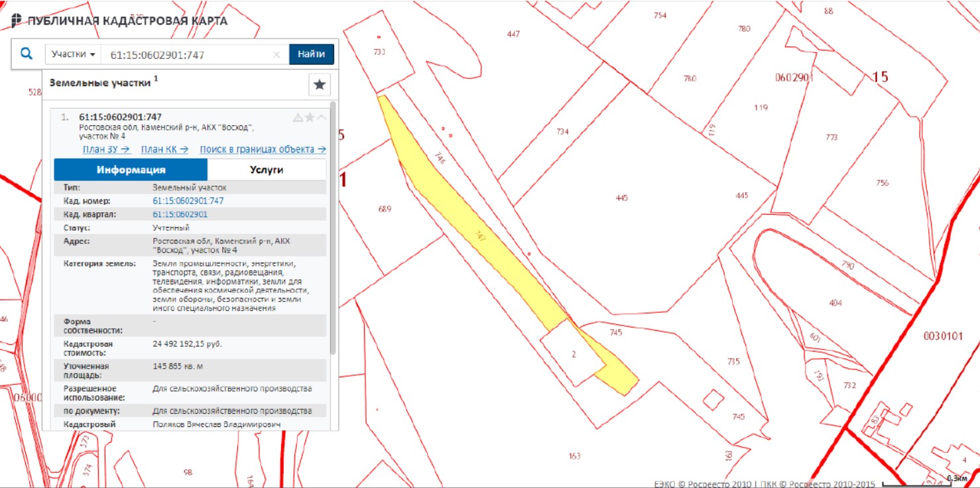Click the magnifying glass search icon
980x488 pixels.
click(26, 54)
